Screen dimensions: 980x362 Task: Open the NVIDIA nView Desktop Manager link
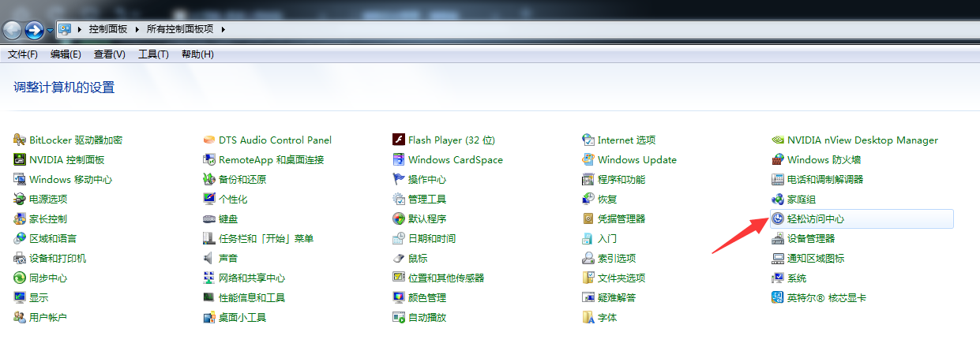click(x=862, y=140)
